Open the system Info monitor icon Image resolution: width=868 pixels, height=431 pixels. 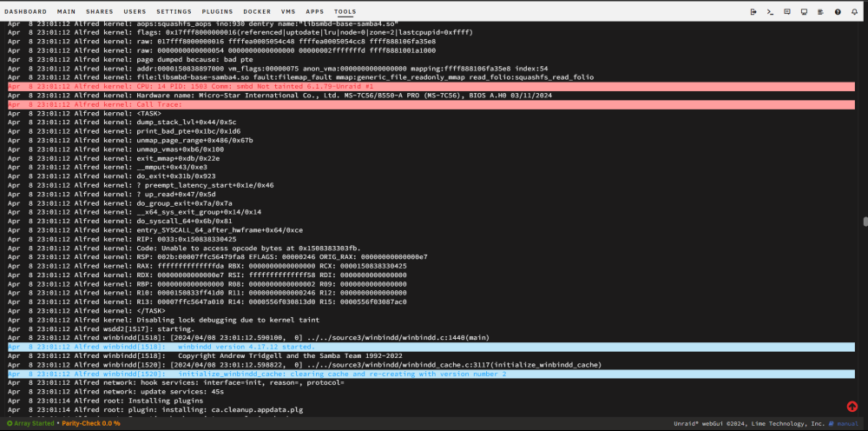point(804,11)
